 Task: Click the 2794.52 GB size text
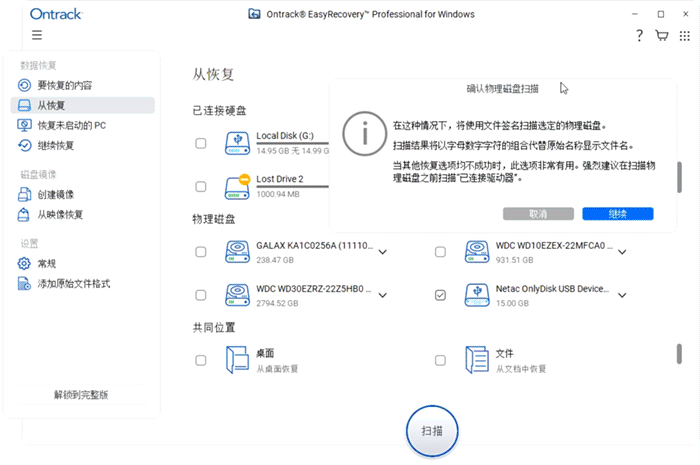pos(277,303)
